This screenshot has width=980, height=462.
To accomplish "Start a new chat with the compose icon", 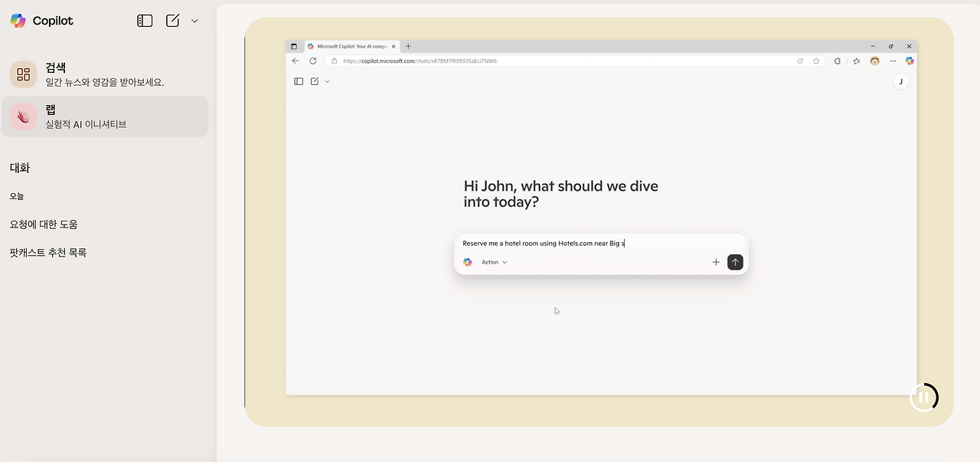I will [173, 21].
